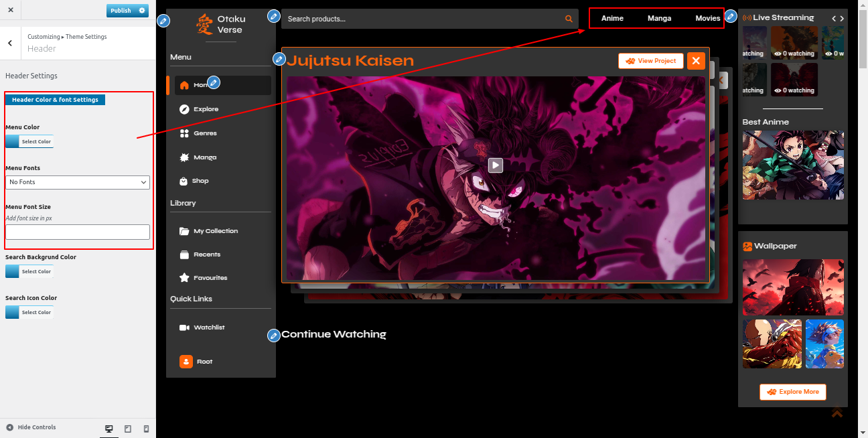Close the Jujutsu Kaisen card
This screenshot has width=868, height=438.
tap(696, 61)
